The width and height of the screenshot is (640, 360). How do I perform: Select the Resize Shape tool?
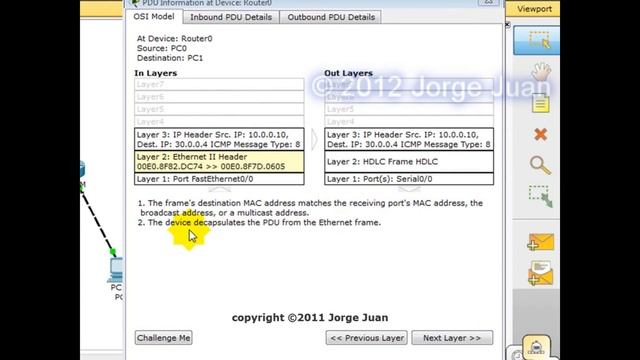540,196
